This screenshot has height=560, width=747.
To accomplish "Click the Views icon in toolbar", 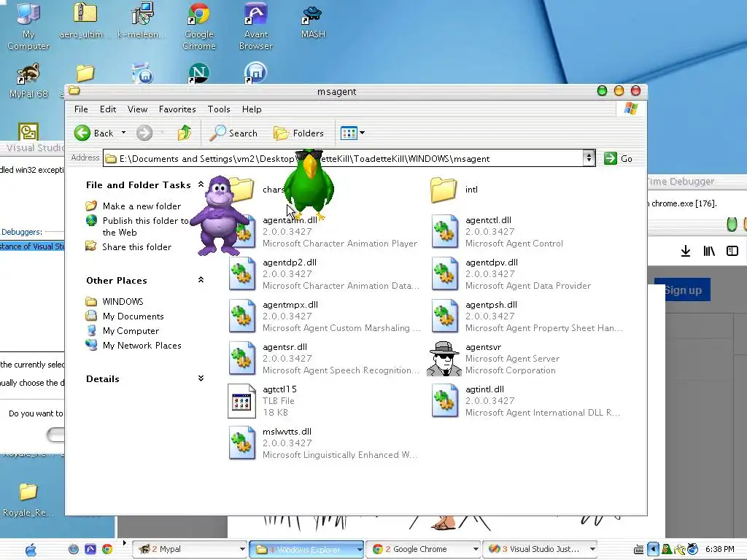I will [x=349, y=133].
